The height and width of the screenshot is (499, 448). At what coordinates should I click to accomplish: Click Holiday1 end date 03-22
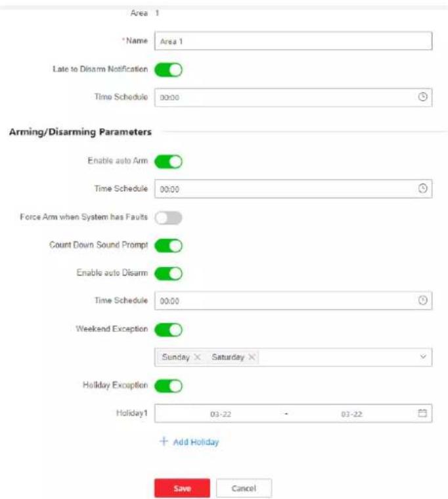[x=351, y=414]
